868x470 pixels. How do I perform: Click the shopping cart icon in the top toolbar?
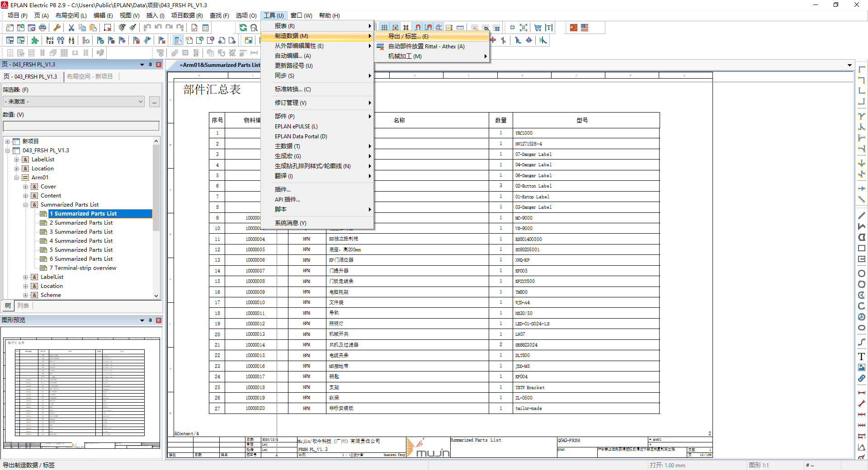tap(538, 28)
